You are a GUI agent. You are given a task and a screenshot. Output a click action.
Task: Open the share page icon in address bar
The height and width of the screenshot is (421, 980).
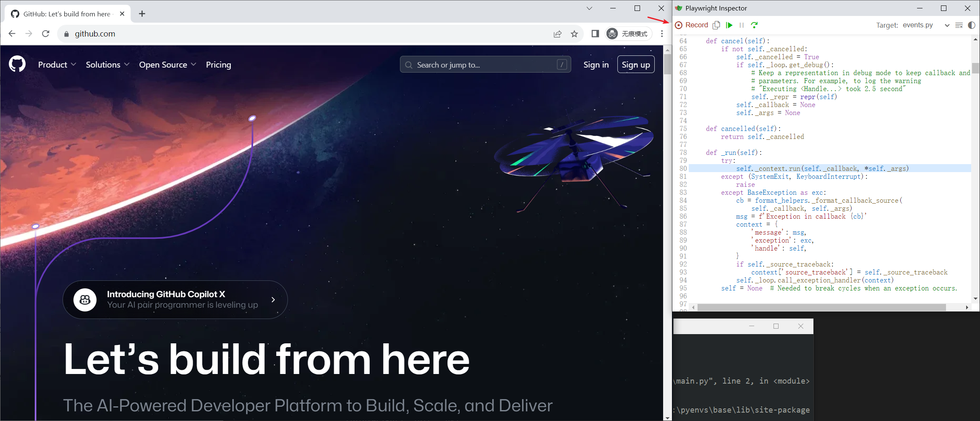(557, 34)
